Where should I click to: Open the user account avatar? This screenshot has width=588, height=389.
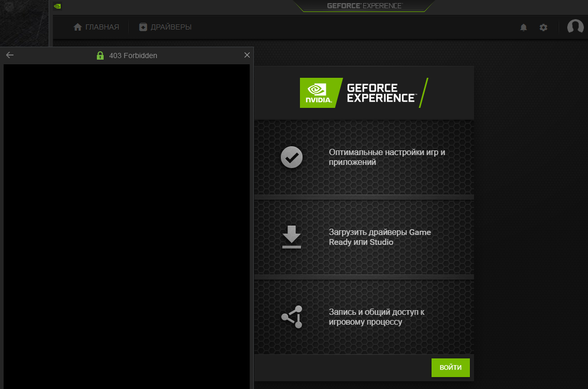(x=575, y=26)
